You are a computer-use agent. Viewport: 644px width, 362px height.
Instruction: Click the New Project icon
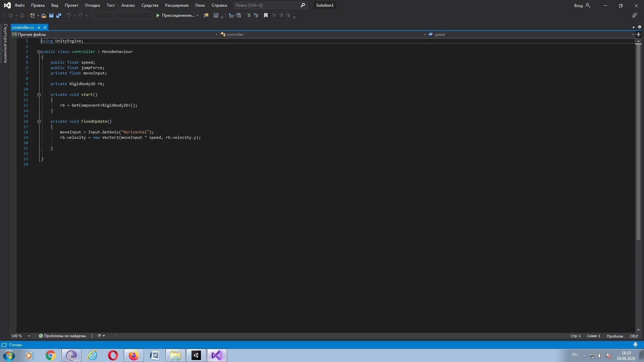pos(33,15)
